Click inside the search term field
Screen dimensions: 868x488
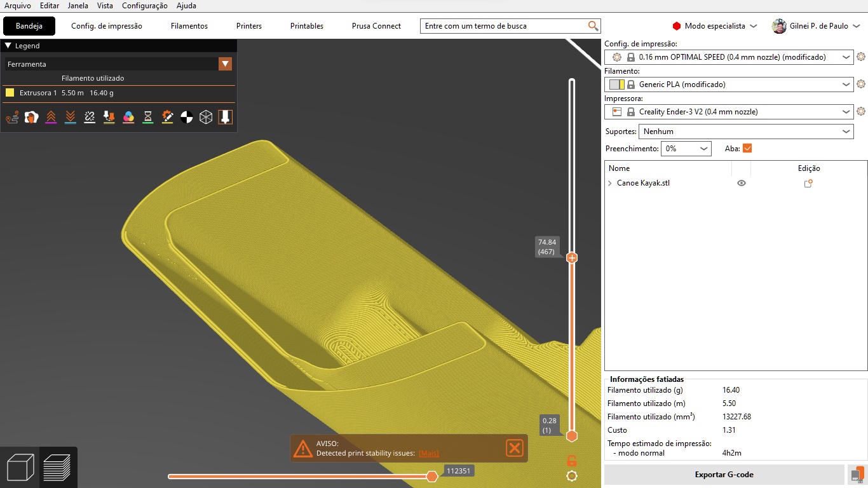tap(505, 26)
